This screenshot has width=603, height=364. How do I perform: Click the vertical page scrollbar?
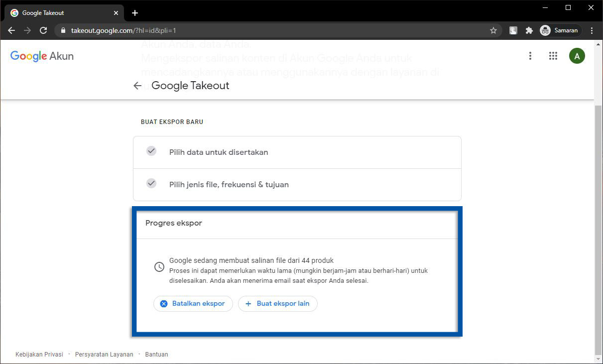click(x=598, y=224)
